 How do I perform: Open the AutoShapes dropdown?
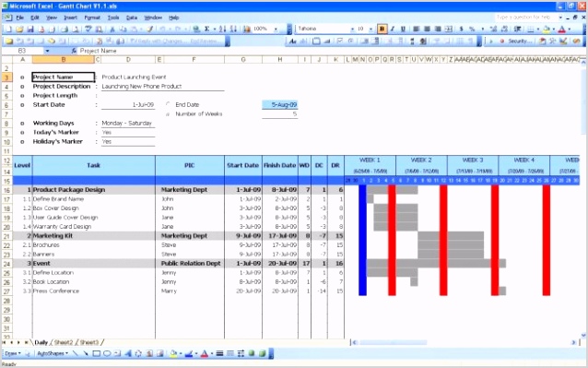53,353
